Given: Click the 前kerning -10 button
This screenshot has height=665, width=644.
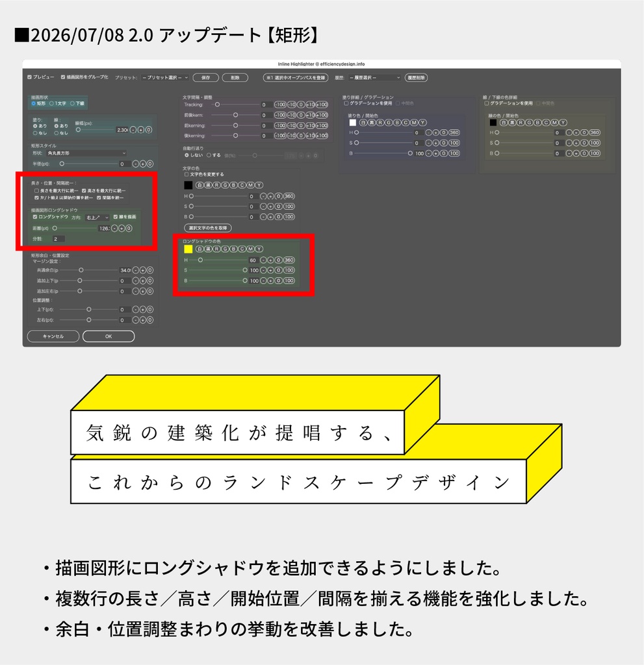Looking at the screenshot, I should tap(292, 125).
